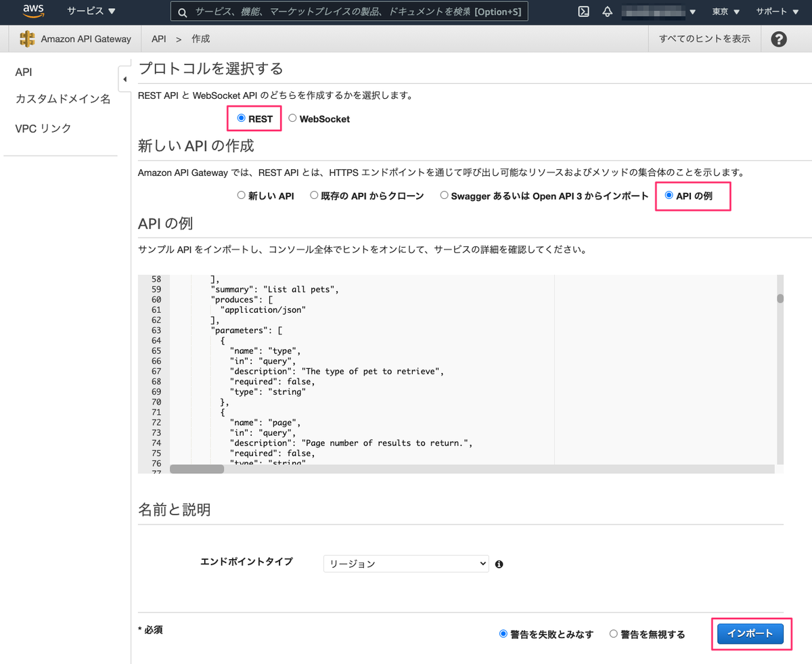Select the API の例 radio option
The width and height of the screenshot is (812, 664).
click(x=669, y=195)
